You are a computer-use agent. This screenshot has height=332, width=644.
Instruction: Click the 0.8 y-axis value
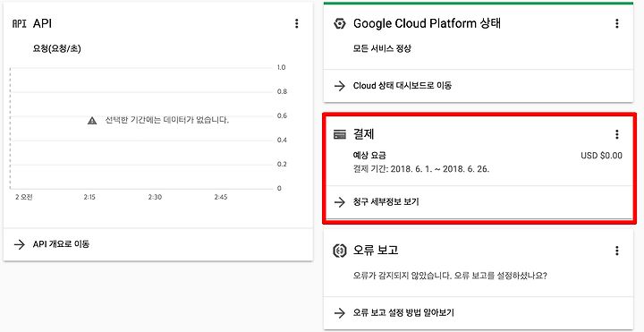coord(282,91)
